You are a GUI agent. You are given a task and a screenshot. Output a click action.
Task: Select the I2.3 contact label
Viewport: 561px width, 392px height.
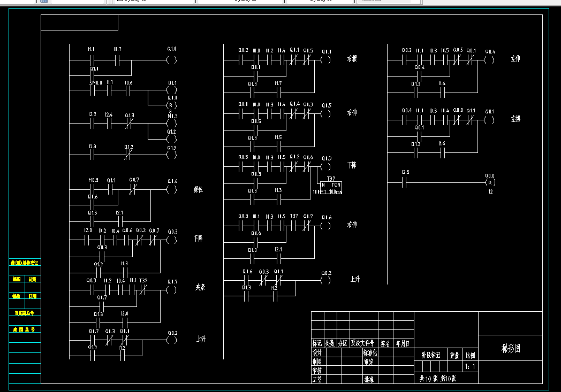pyautogui.click(x=92, y=147)
